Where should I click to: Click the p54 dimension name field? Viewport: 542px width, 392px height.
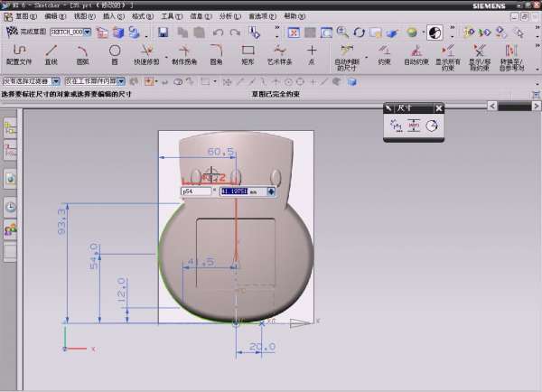click(195, 191)
